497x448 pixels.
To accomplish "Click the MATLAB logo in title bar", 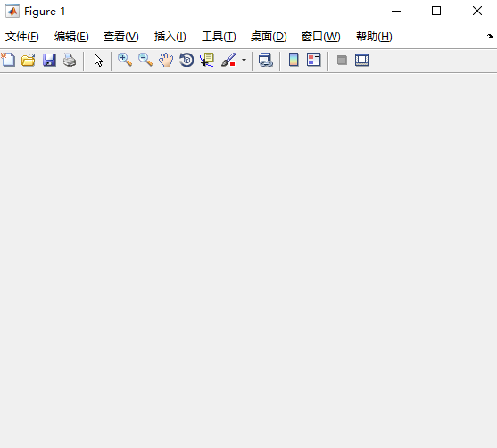I will 12,11.
